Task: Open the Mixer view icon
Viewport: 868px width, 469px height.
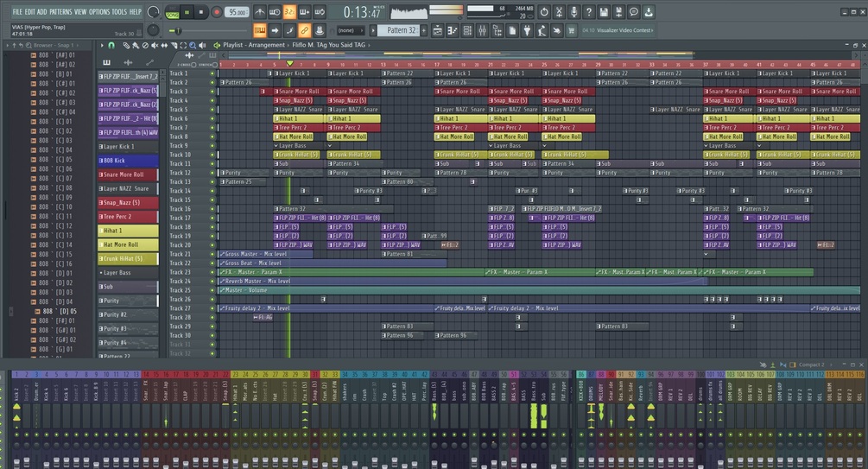Action: tap(482, 30)
